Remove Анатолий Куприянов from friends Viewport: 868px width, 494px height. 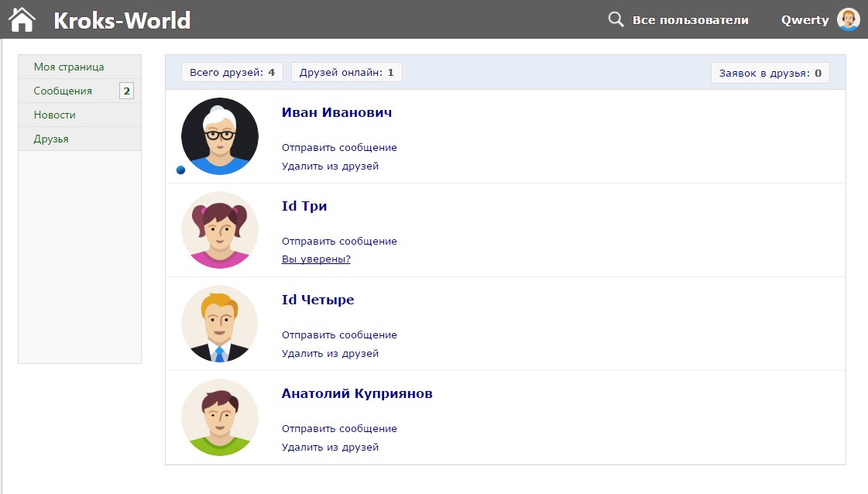click(330, 447)
